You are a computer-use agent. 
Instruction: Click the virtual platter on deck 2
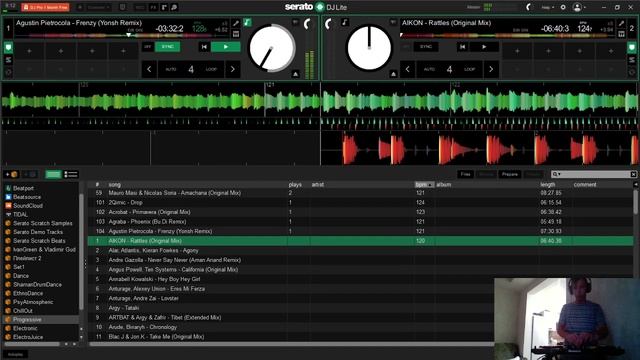pos(369,48)
